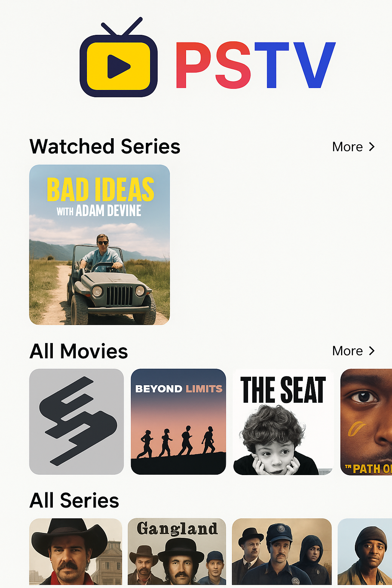This screenshot has width=392, height=588.
Task: Open the series poster with beanie man
Action: tap(365, 552)
